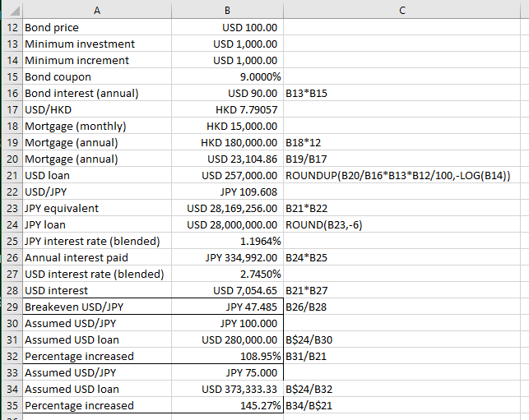Click the 'HKD 15,000.00' cell
This screenshot has width=529, height=420.
pos(227,126)
